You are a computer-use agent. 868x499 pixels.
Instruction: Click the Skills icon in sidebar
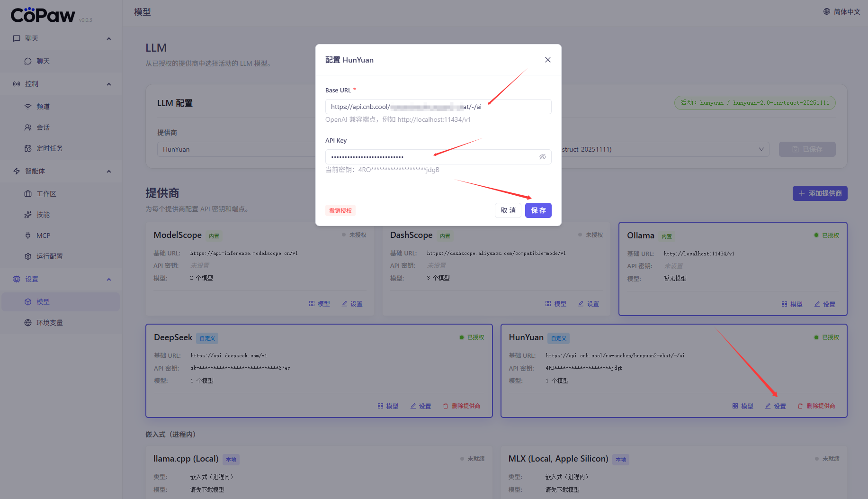28,215
